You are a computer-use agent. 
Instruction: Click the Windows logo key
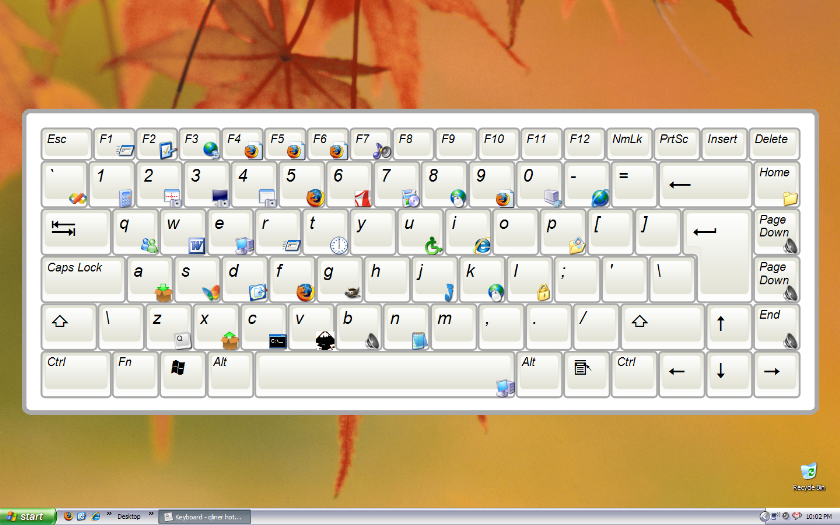[x=183, y=374]
